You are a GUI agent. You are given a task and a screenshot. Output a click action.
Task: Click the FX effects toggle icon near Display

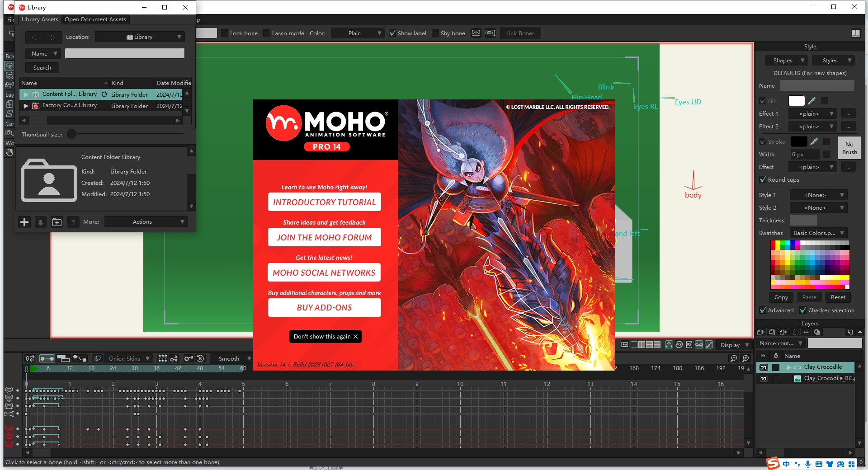[679, 345]
